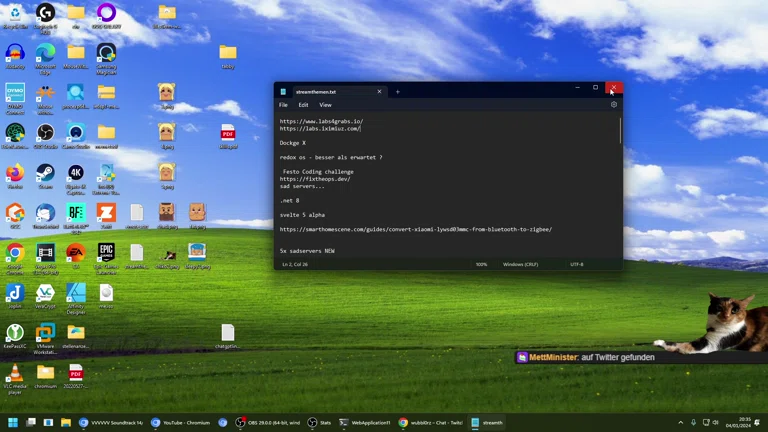This screenshot has width=768, height=432.
Task: Click the Windows Start button
Action: [x=13, y=422]
